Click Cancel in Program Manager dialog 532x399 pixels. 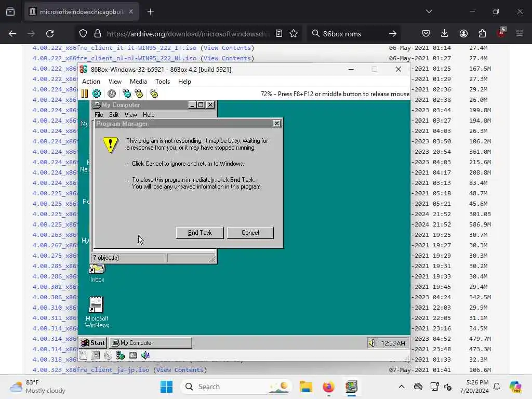pyautogui.click(x=250, y=233)
